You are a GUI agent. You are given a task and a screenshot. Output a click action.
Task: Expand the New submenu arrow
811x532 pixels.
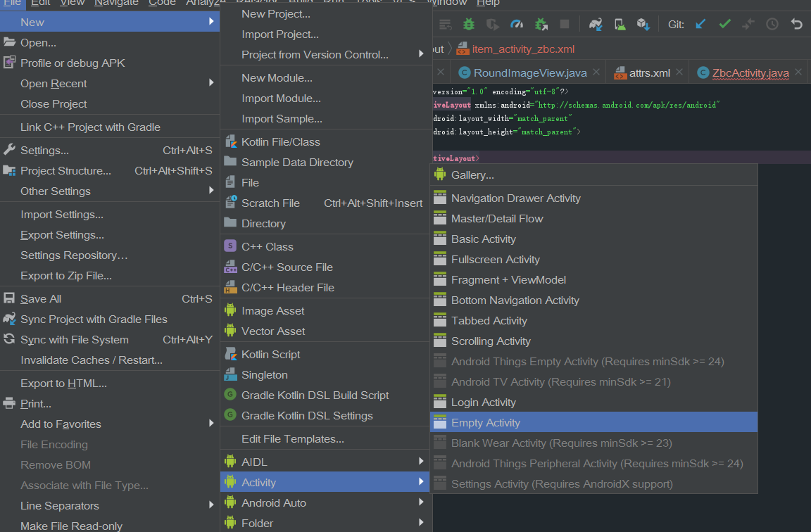click(211, 22)
